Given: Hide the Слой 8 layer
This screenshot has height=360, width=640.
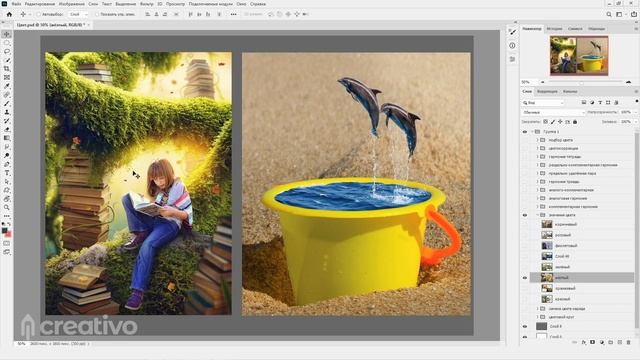Looking at the screenshot, I should 525,327.
